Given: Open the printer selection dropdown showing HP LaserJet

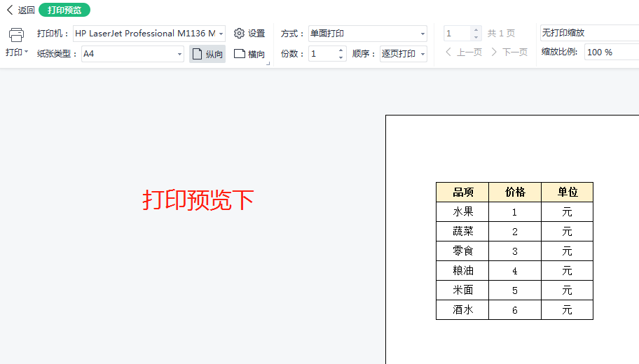Looking at the screenshot, I should click(149, 34).
